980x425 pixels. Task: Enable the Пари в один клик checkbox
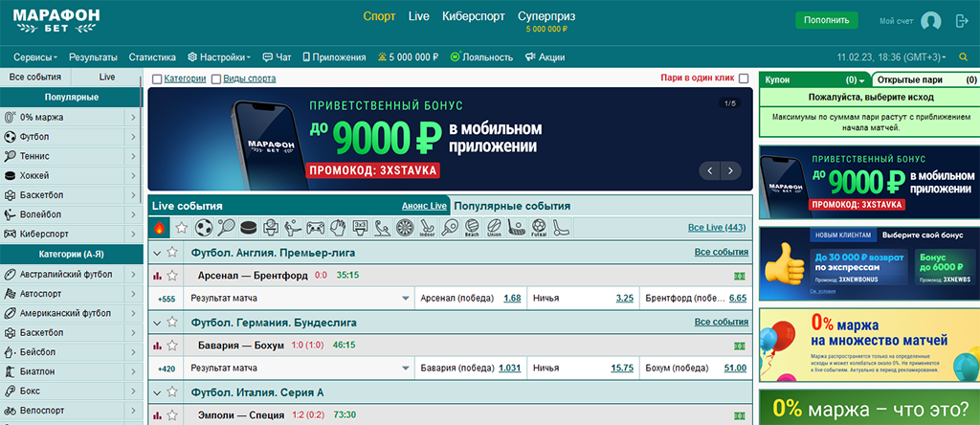(743, 78)
